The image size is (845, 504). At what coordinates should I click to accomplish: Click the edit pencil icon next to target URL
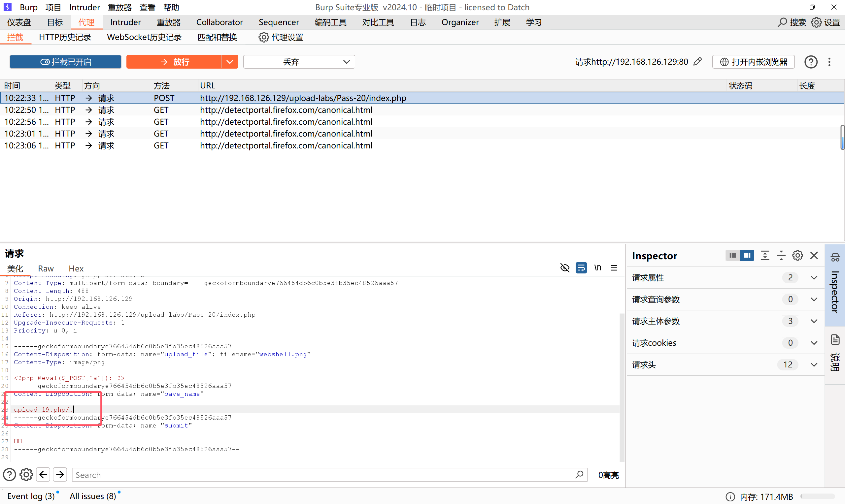(x=697, y=61)
